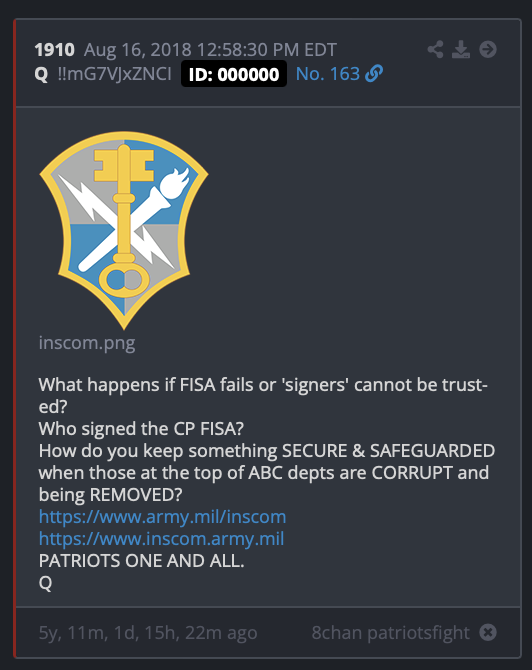This screenshot has width=532, height=670.
Task: Click the 8chan patriotsfight source label
Action: pos(391,633)
